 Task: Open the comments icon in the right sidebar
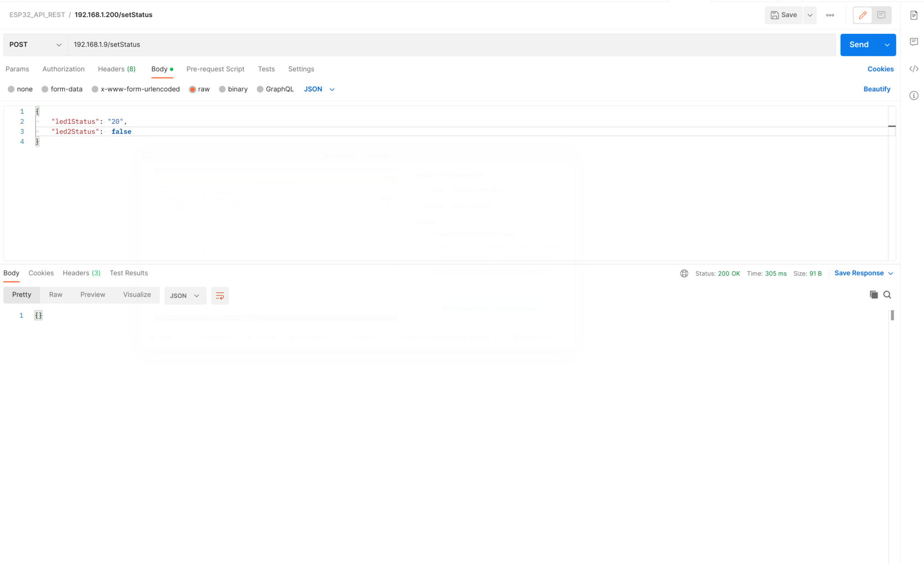(x=914, y=42)
